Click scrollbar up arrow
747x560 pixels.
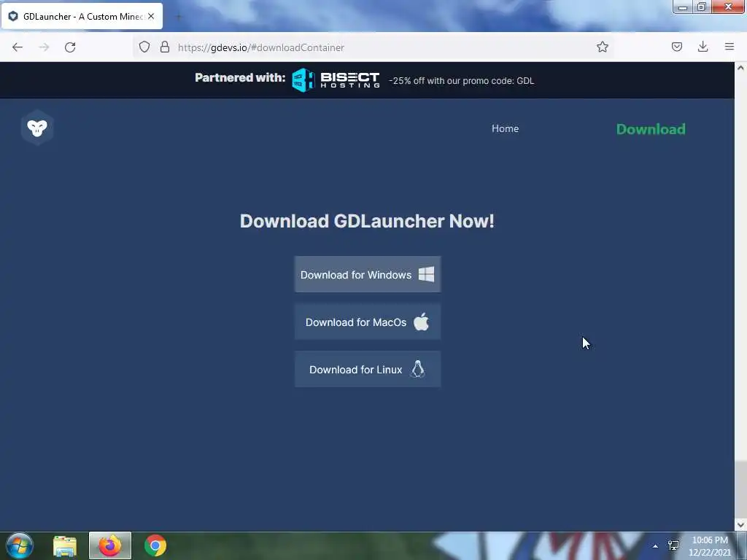click(x=740, y=68)
